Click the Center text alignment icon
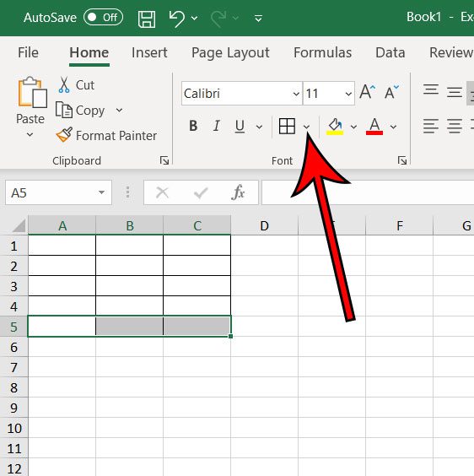This screenshot has width=474, height=476. 455,126
